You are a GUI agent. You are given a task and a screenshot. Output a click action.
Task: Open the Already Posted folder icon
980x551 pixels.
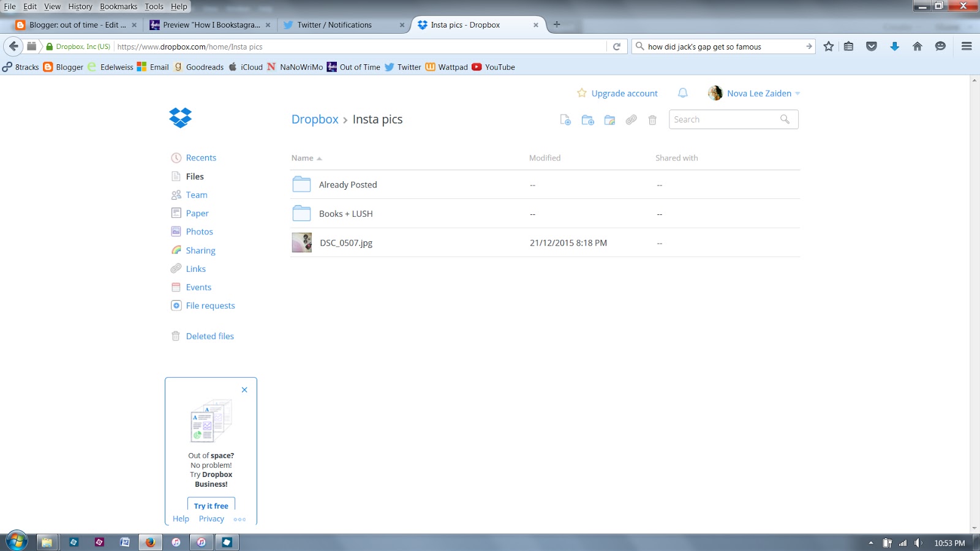tap(301, 184)
